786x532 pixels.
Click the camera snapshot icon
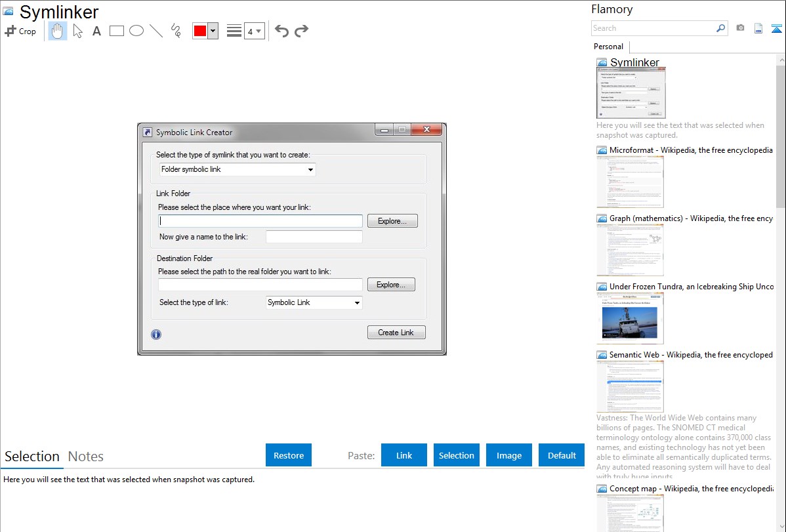click(740, 28)
